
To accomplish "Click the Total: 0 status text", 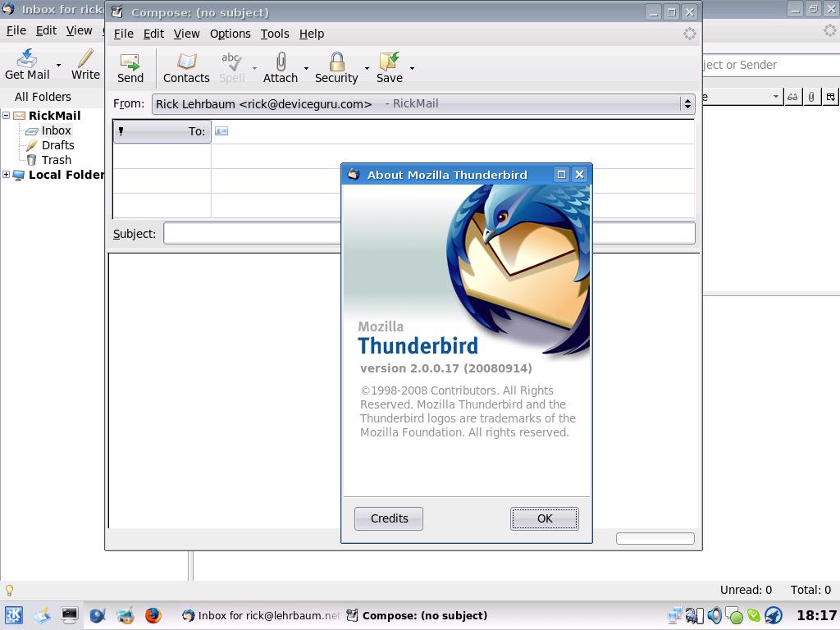I will [x=810, y=590].
